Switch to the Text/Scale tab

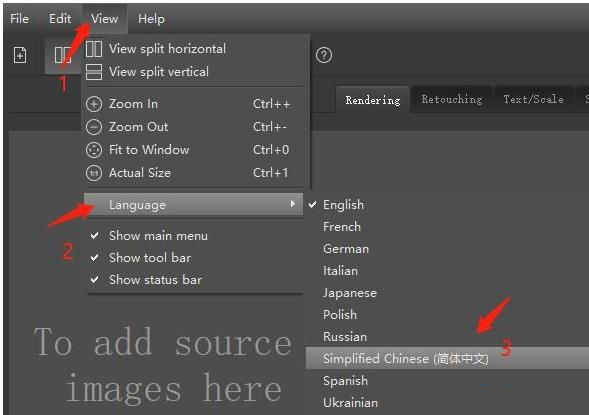click(x=533, y=100)
